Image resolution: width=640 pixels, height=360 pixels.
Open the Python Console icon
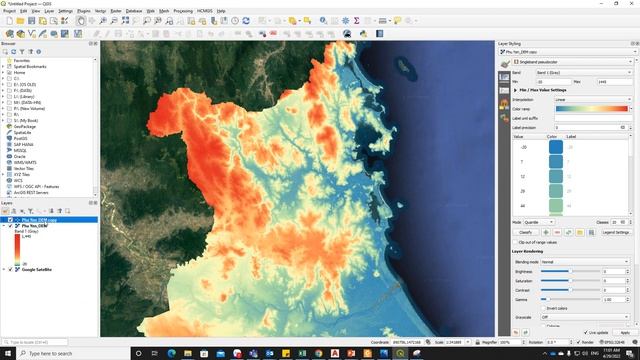[x=363, y=34]
